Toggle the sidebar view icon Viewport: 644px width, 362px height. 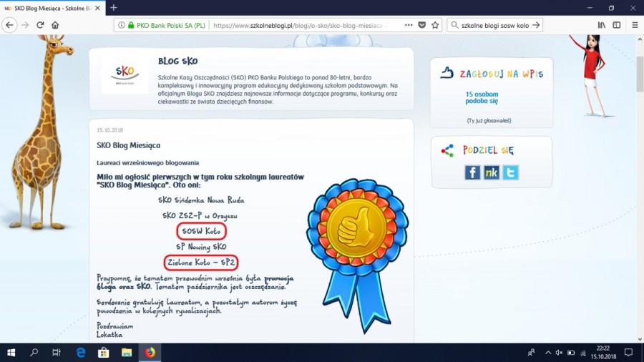[x=617, y=25]
